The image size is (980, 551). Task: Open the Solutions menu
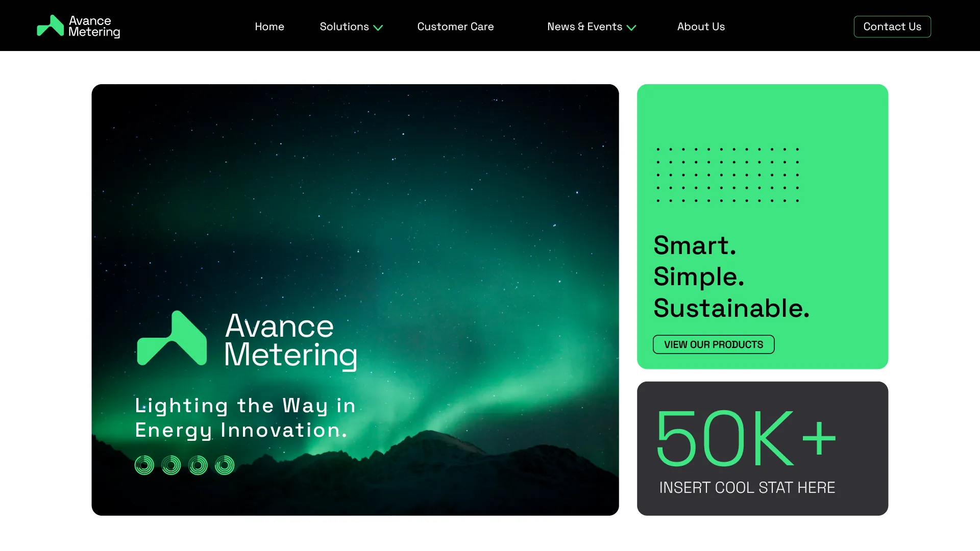tap(351, 27)
